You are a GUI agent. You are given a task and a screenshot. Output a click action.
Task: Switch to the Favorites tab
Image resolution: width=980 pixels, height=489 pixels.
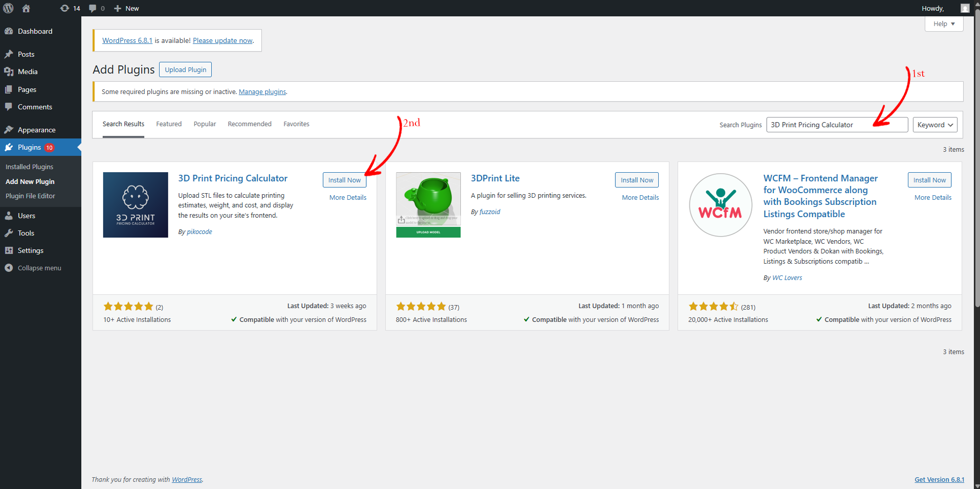(x=296, y=124)
